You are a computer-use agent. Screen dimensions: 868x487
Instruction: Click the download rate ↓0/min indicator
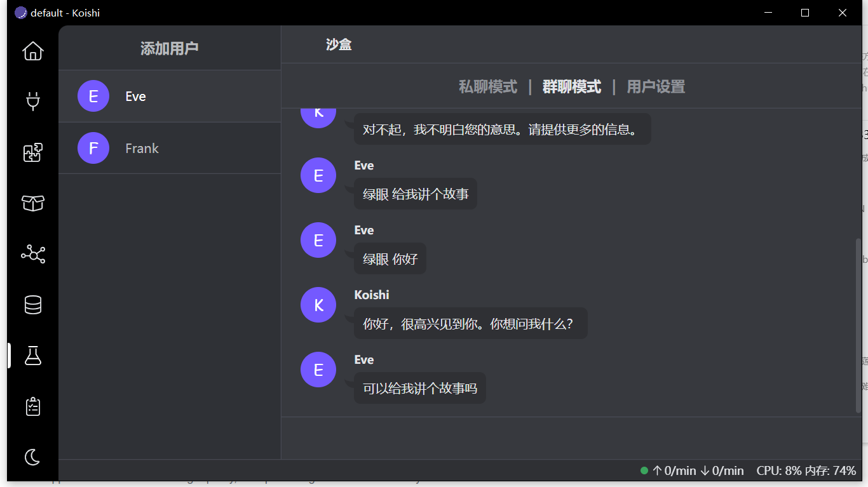[x=722, y=470]
